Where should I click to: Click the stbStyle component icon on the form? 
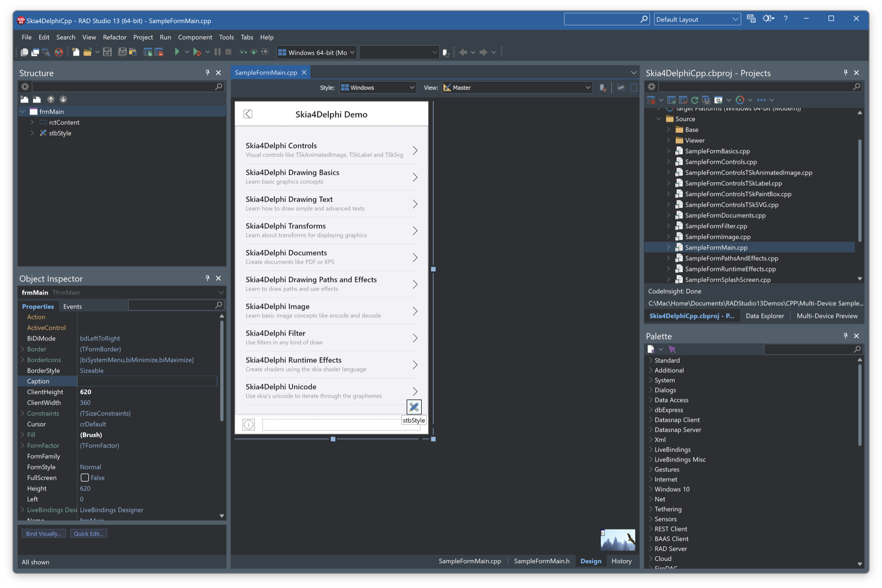click(414, 407)
